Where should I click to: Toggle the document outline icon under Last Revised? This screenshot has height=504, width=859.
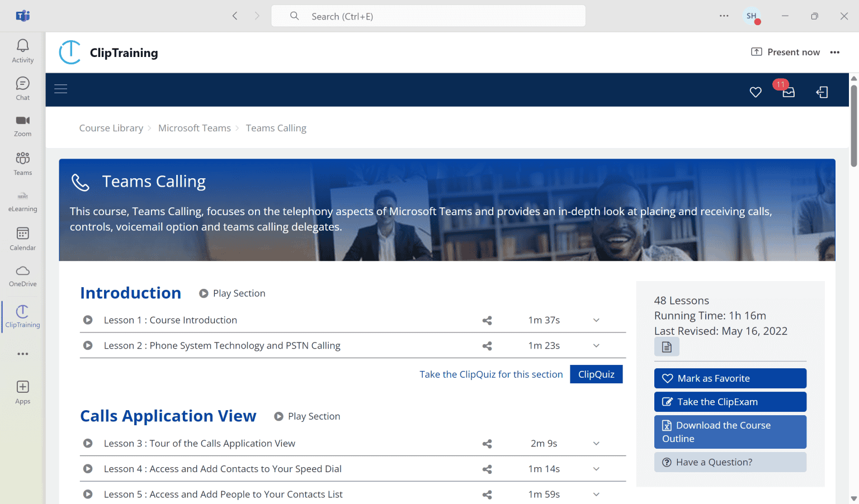[x=667, y=346]
